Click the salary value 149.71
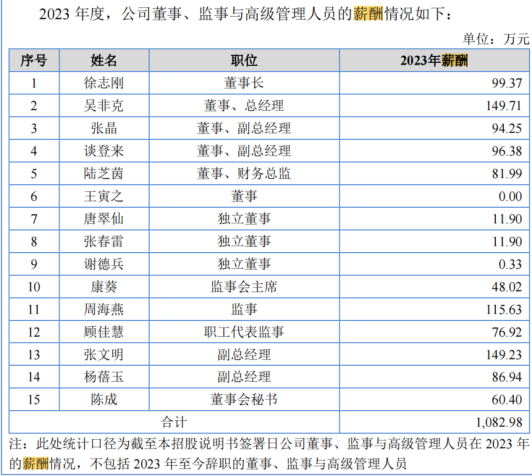This screenshot has height=476, width=532. pyautogui.click(x=504, y=106)
